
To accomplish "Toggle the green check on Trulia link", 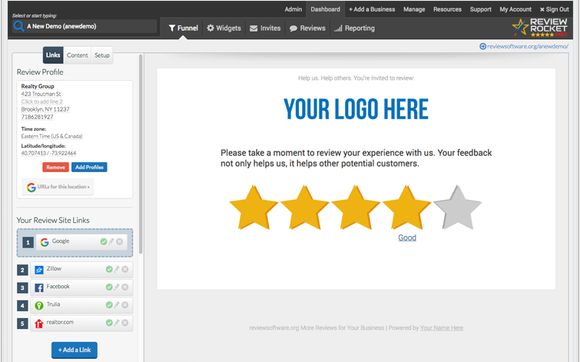I will 109,305.
